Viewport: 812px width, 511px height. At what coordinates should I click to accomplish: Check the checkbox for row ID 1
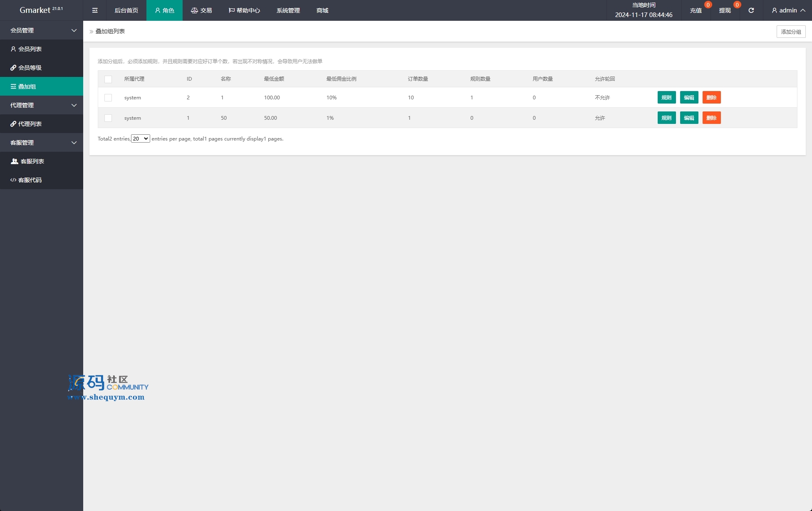coord(108,118)
